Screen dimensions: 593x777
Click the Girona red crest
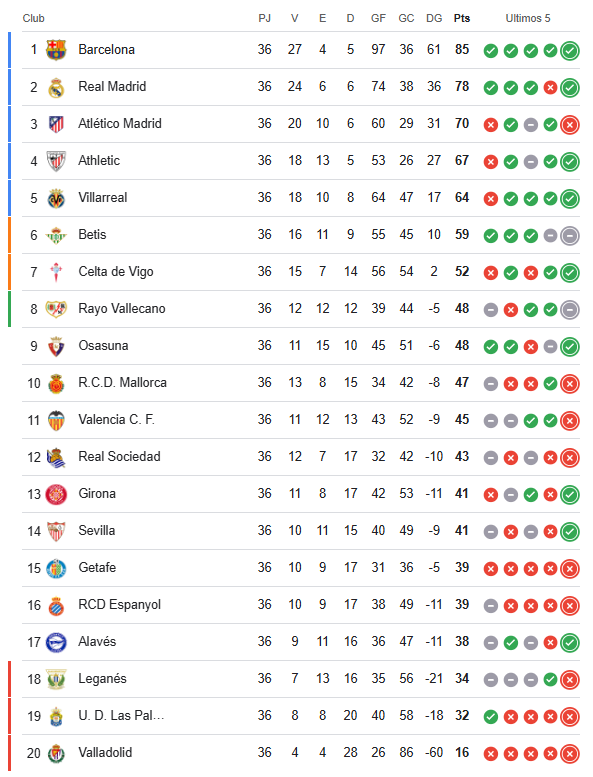(56, 494)
